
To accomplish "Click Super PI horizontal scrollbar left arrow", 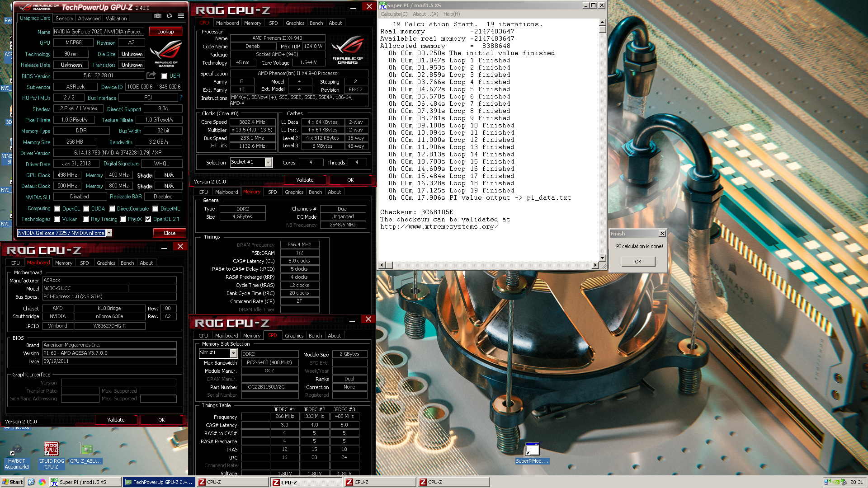I will pos(382,265).
